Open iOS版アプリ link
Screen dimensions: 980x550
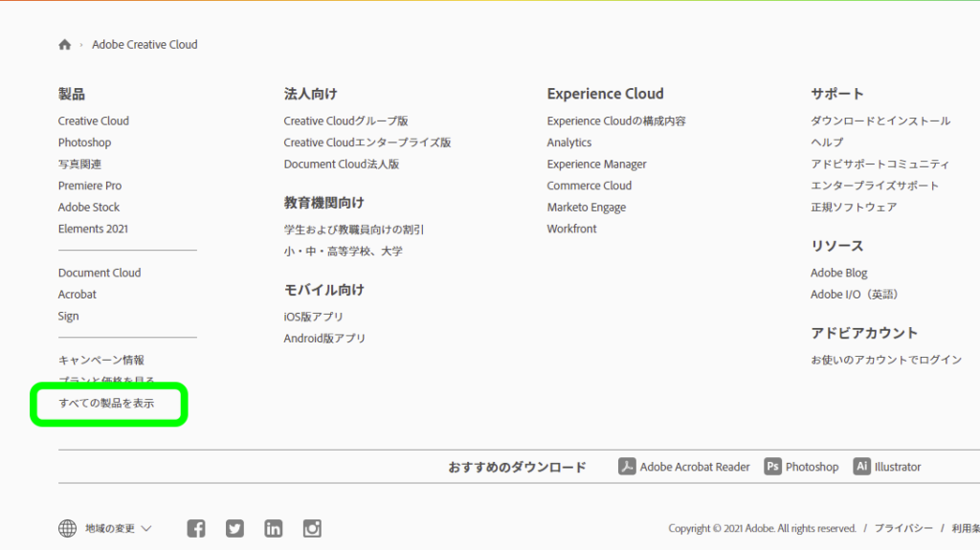pos(313,317)
